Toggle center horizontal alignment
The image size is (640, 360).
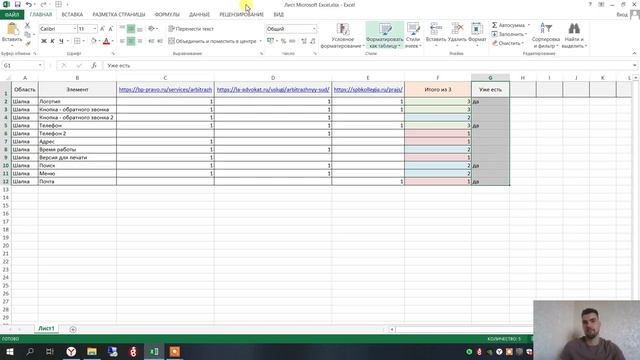(x=131, y=41)
